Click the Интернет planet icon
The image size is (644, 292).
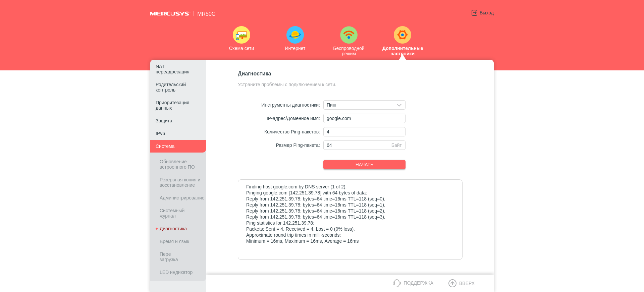coord(295,35)
